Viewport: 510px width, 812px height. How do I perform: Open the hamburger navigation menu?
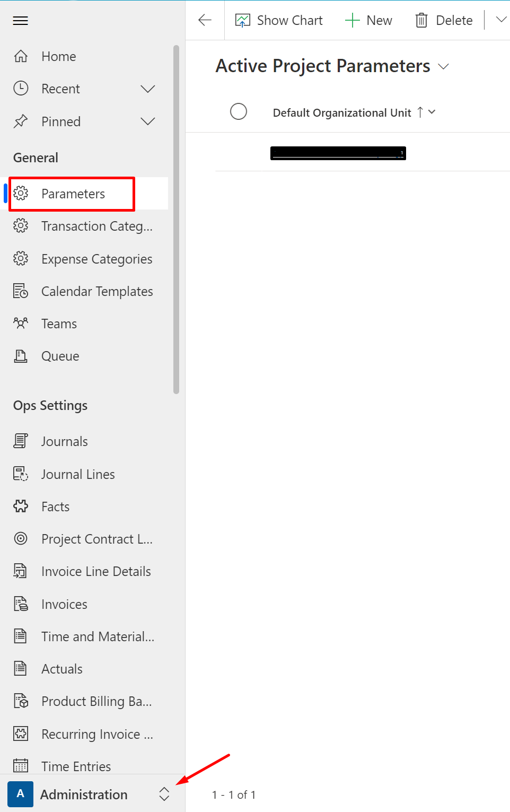[x=20, y=20]
